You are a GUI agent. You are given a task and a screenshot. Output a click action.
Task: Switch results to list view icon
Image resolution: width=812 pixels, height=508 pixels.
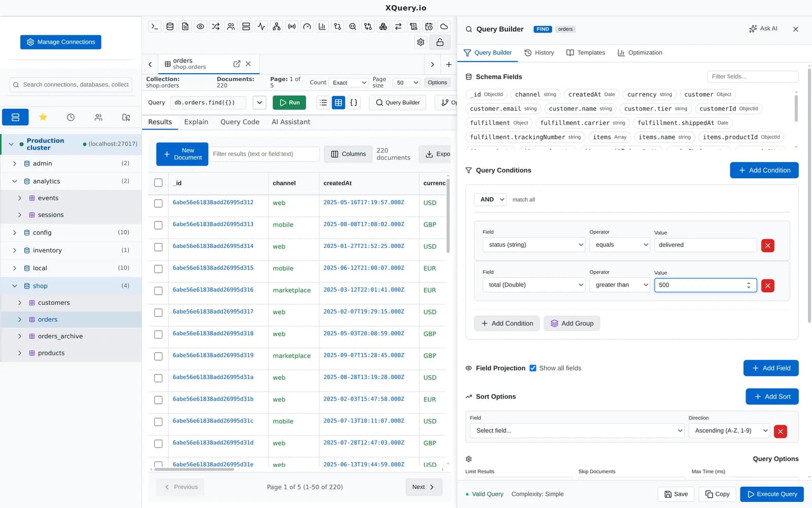tap(323, 103)
